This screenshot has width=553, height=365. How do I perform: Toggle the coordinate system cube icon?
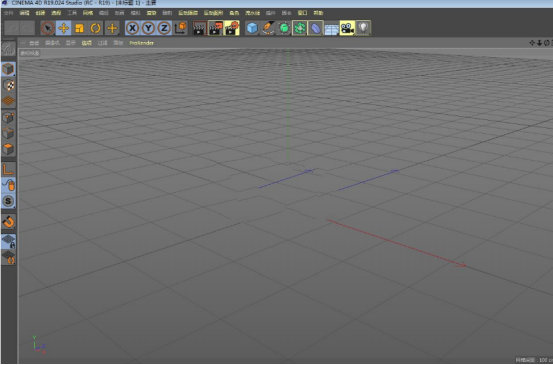(x=181, y=28)
